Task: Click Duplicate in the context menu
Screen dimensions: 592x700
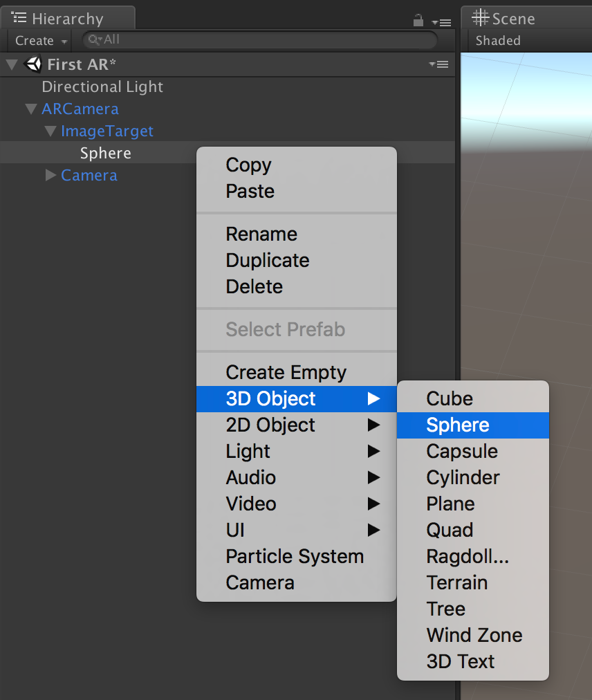Action: point(268,261)
